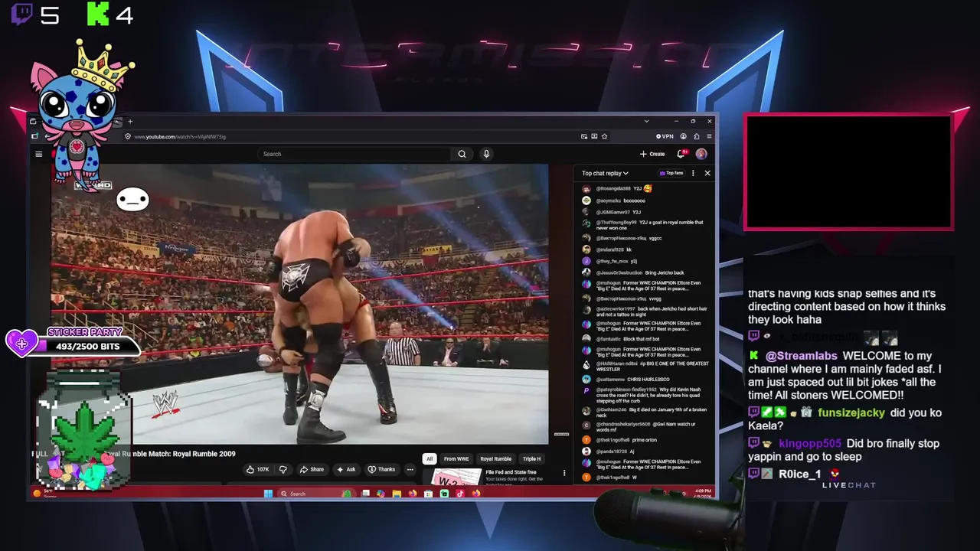The width and height of the screenshot is (980, 551).
Task: Click the site information shield icon
Action: pyautogui.click(x=128, y=136)
